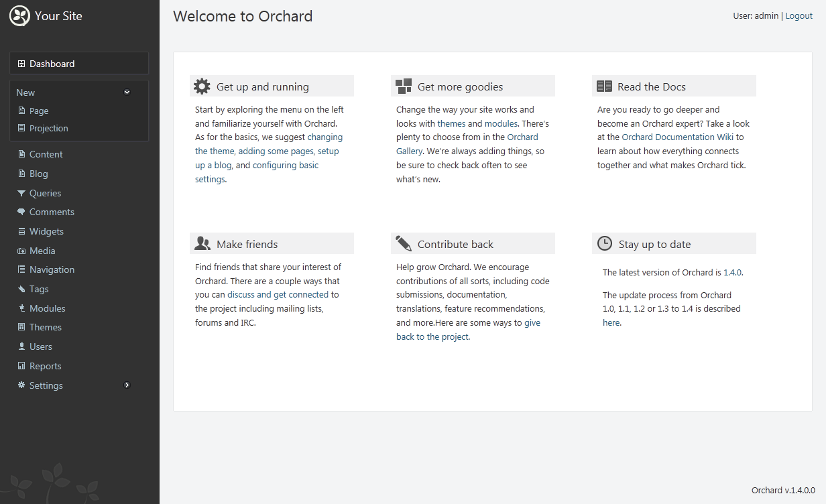Click the people icon beside Make friends

(x=202, y=243)
